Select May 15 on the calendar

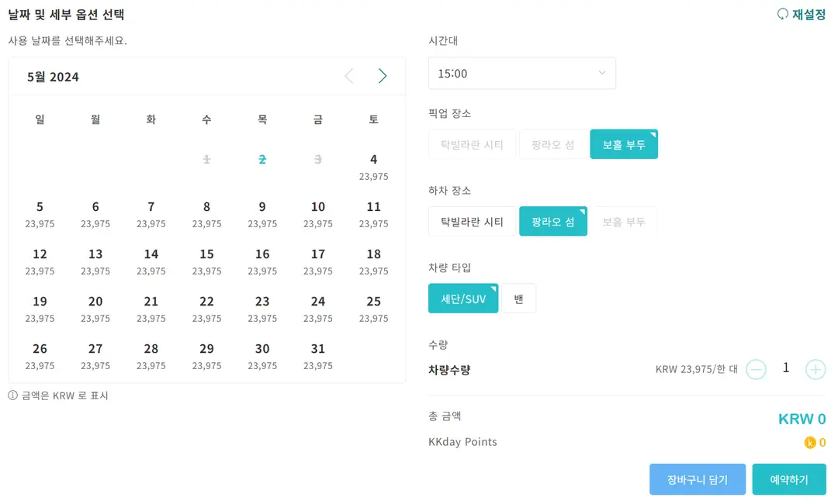(x=207, y=261)
